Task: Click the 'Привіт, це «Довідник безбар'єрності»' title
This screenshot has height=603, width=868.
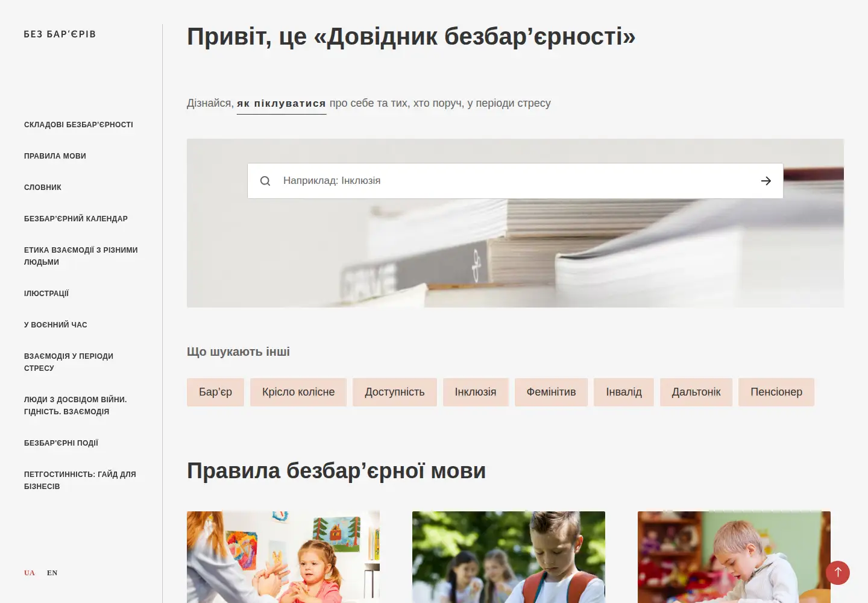Action: coord(411,37)
